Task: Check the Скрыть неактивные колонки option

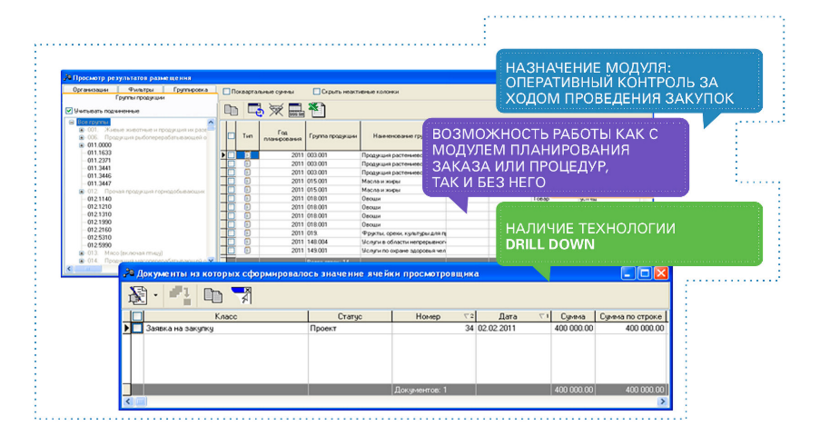Action: pos(317,91)
